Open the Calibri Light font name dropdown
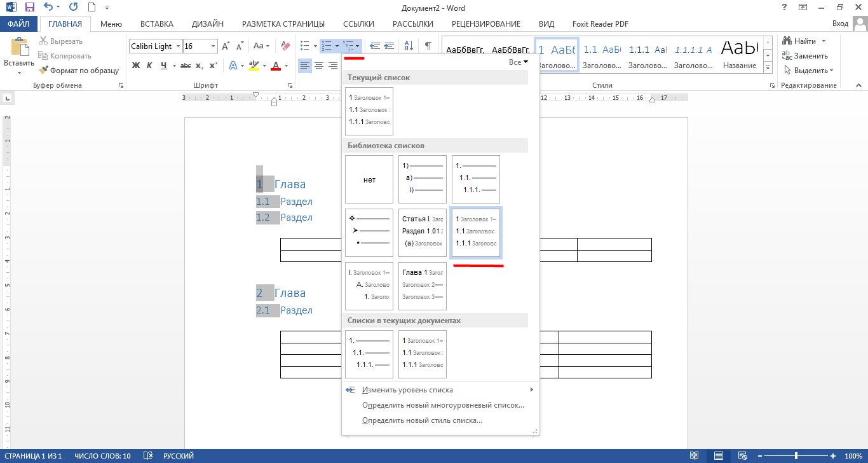Image resolution: width=868 pixels, height=463 pixels. 177,46
